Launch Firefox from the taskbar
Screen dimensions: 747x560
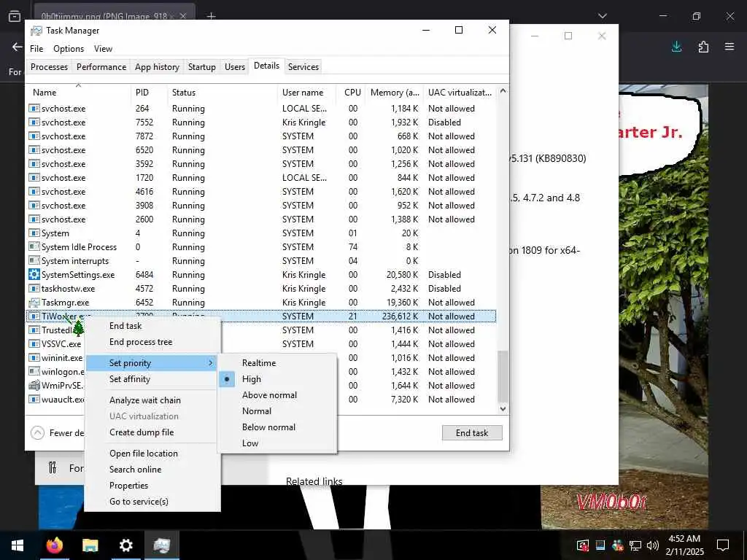[54, 545]
